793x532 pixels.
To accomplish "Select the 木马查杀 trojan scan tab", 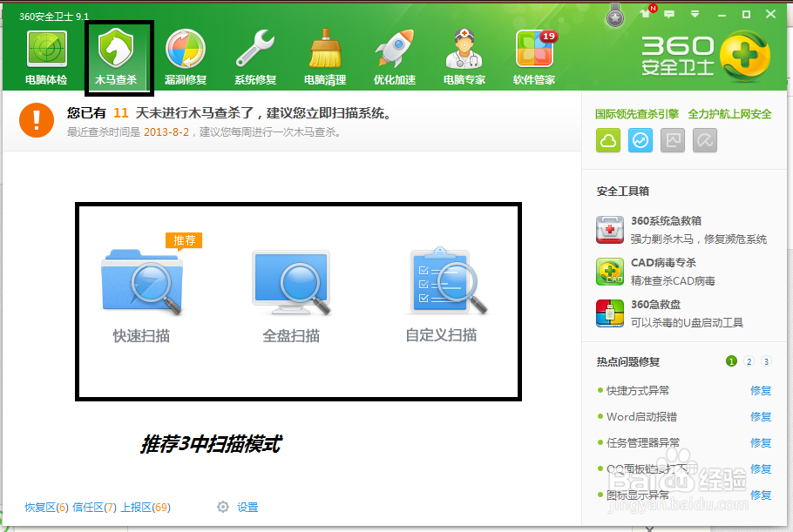I will pyautogui.click(x=116, y=57).
